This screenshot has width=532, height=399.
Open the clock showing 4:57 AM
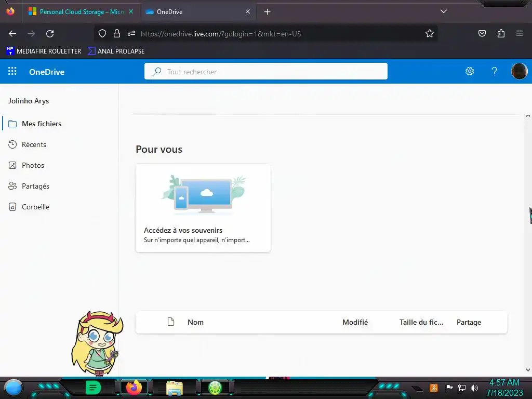click(504, 388)
